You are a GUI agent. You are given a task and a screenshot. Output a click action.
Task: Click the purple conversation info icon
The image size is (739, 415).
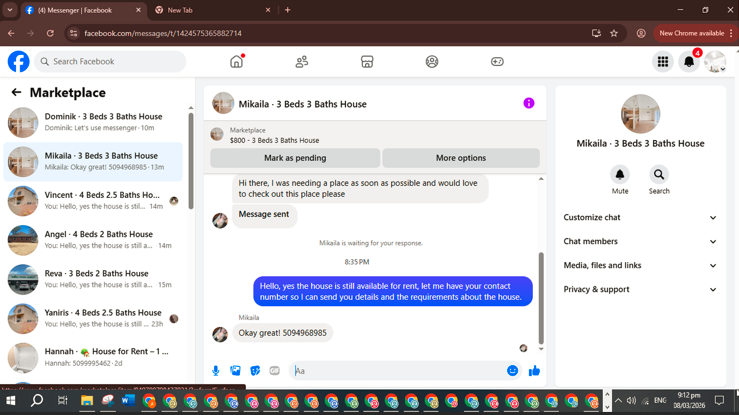(529, 103)
